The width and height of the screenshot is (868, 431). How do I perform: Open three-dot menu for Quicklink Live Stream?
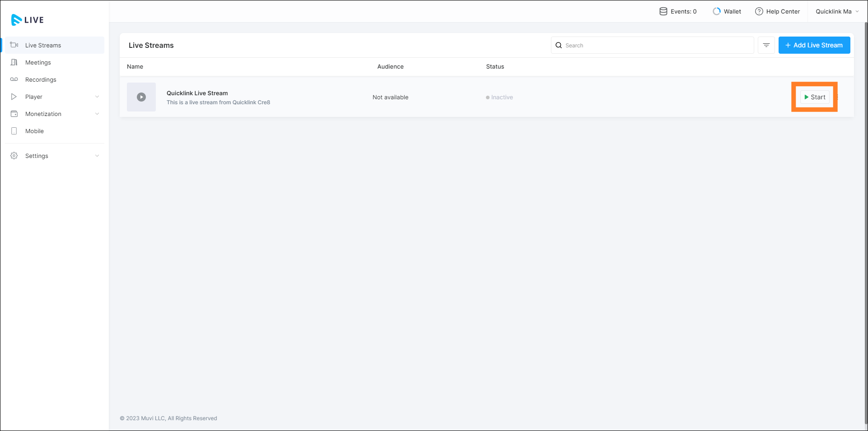(838, 97)
